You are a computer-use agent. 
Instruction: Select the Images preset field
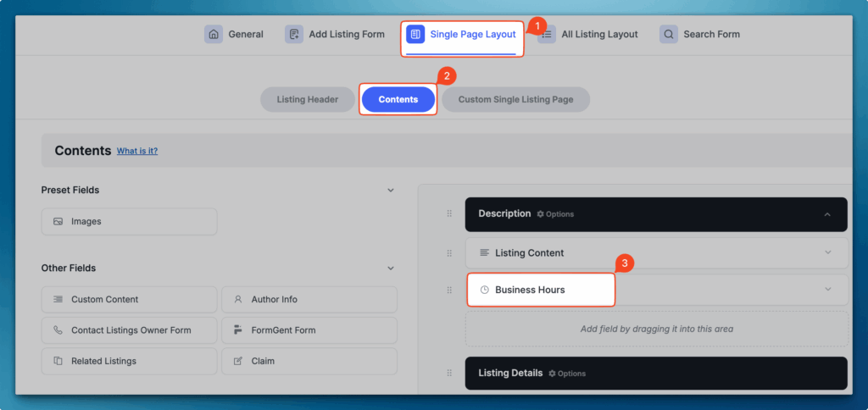click(129, 222)
